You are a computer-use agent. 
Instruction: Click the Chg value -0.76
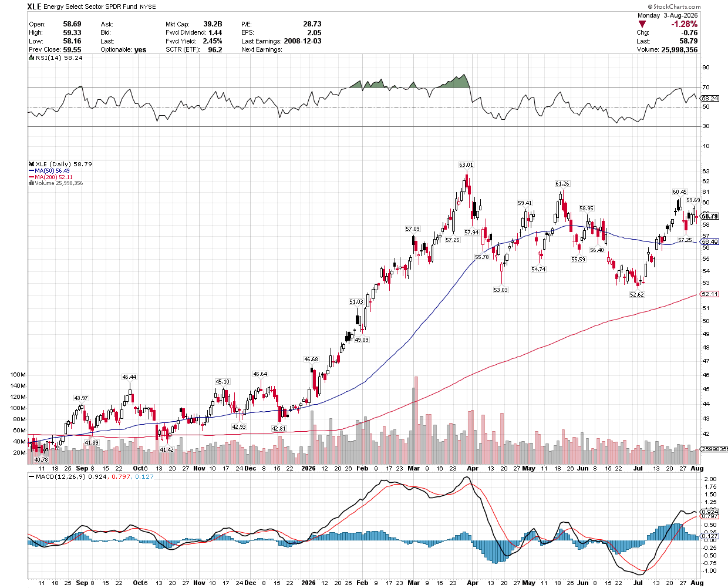pos(690,33)
